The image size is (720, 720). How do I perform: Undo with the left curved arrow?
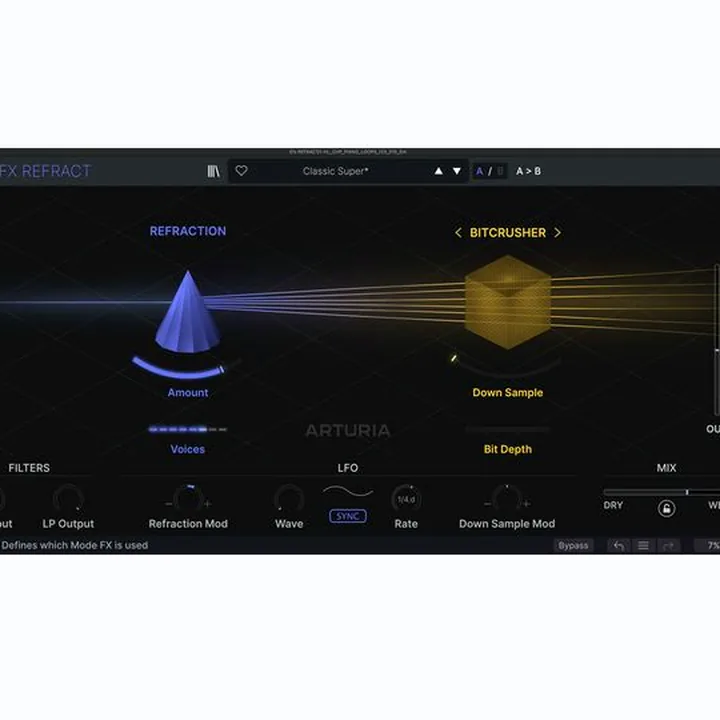[x=619, y=546]
